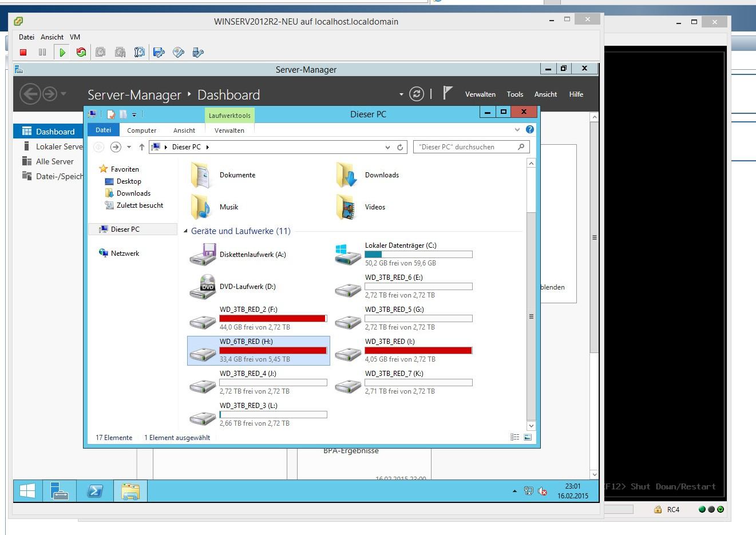Click the CD/DVD drive settings icon
756x535 pixels.
(179, 53)
